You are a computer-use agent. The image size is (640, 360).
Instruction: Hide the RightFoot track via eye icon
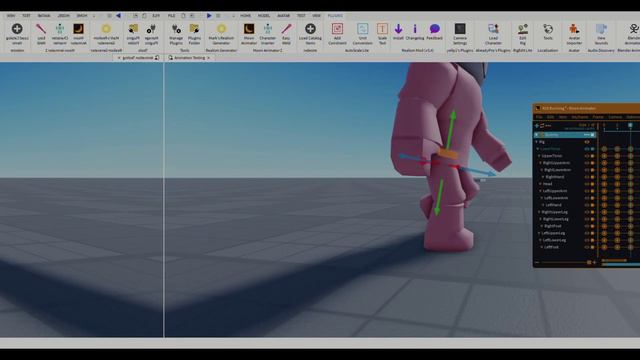[x=587, y=226]
